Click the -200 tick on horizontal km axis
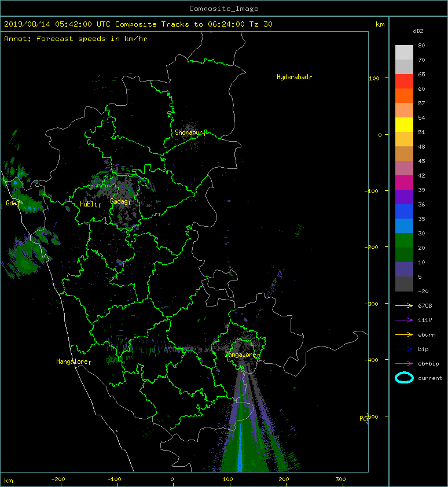 tap(58, 479)
